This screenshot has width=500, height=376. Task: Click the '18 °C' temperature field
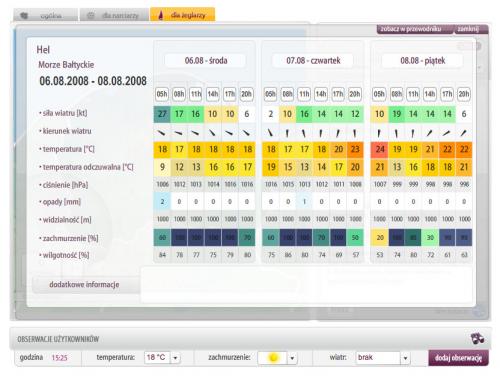click(157, 358)
